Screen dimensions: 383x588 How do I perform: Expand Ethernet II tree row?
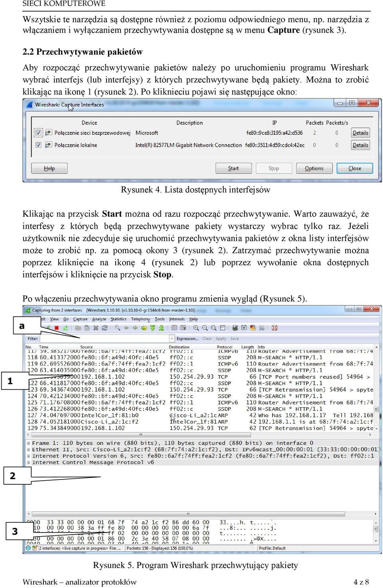pos(28,449)
